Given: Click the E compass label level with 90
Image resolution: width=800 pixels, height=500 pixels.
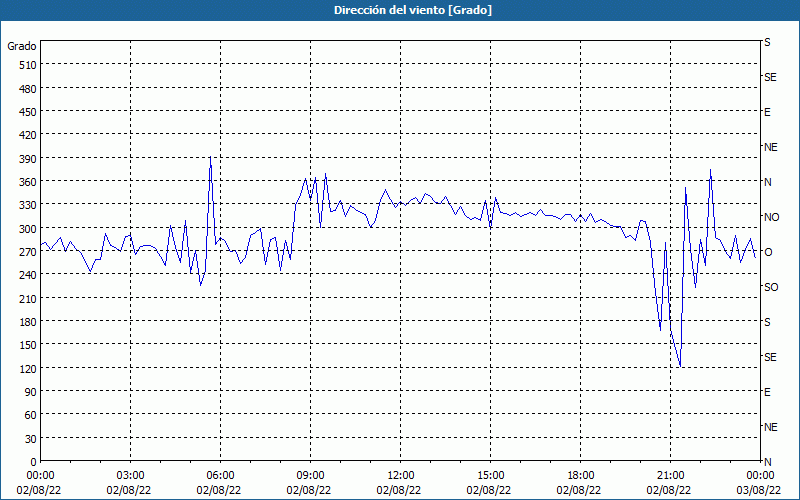Looking at the screenshot, I should pos(767,392).
